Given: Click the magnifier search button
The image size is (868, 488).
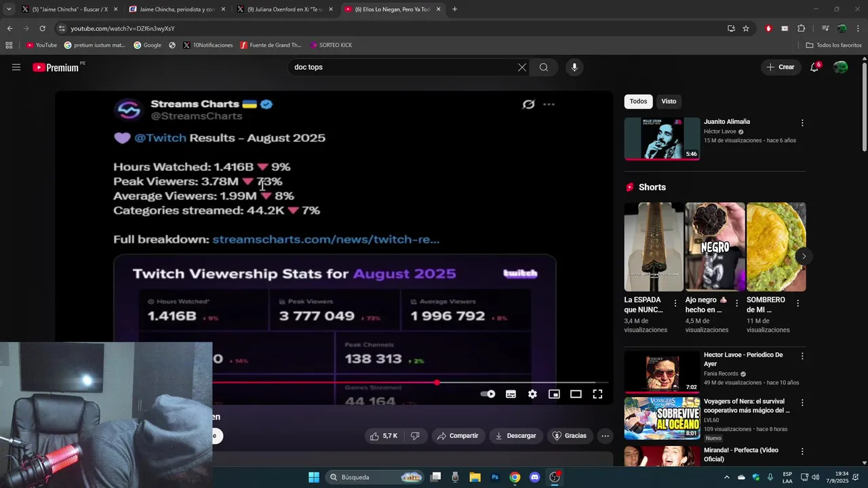Looking at the screenshot, I should [544, 67].
